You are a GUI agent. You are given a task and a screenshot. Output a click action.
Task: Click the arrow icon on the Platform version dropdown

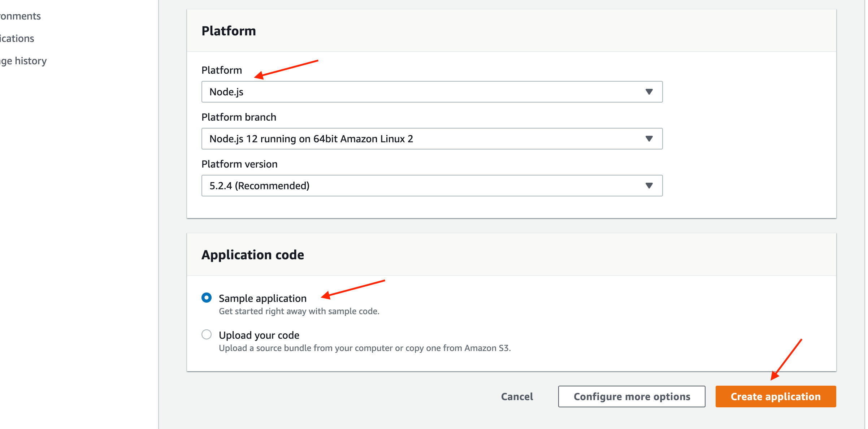coord(649,186)
